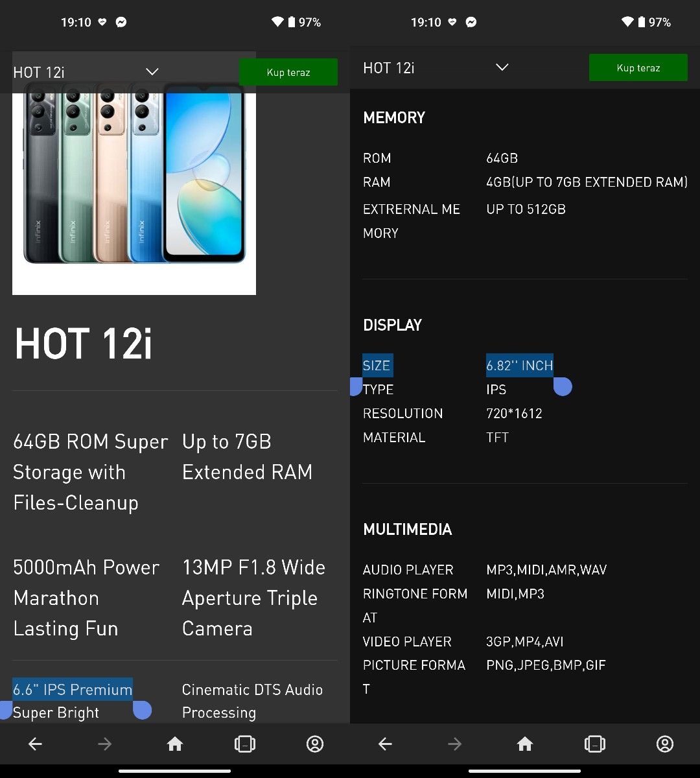The image size is (700, 778).
Task: Tap external memory value 'UP TO 512GB'
Action: click(526, 209)
